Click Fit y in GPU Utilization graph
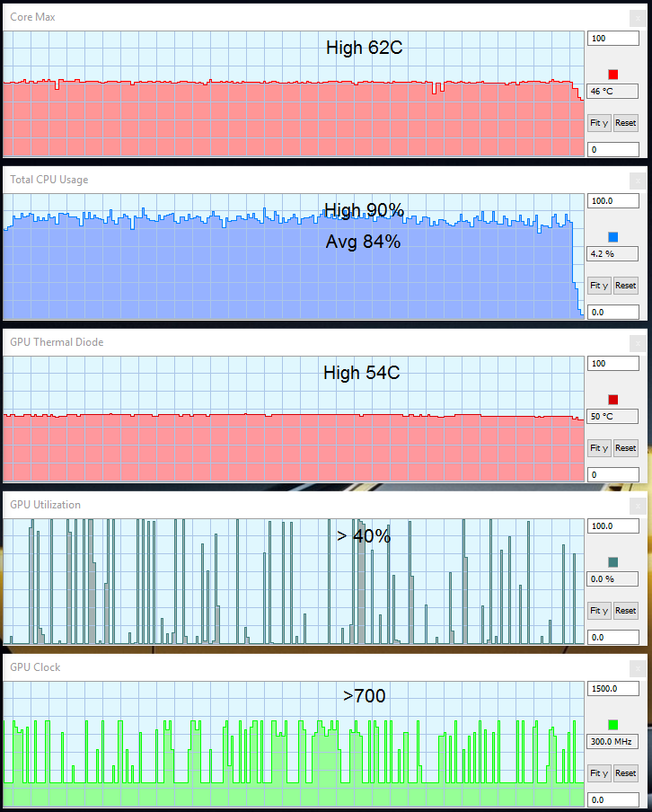The image size is (652, 812). pyautogui.click(x=599, y=611)
